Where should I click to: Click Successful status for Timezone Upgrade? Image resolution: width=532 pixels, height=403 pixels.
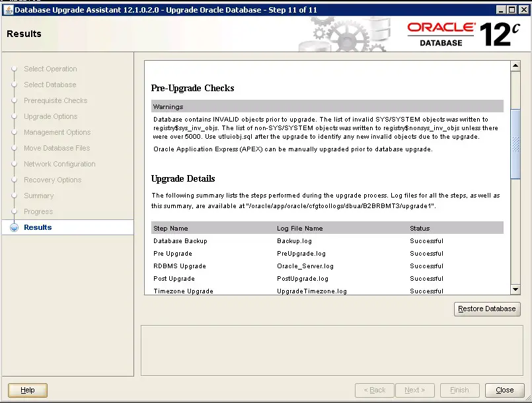coord(426,291)
